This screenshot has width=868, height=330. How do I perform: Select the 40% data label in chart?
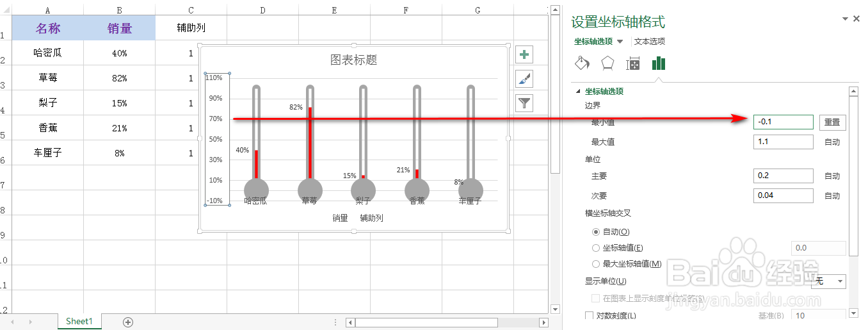pyautogui.click(x=242, y=150)
